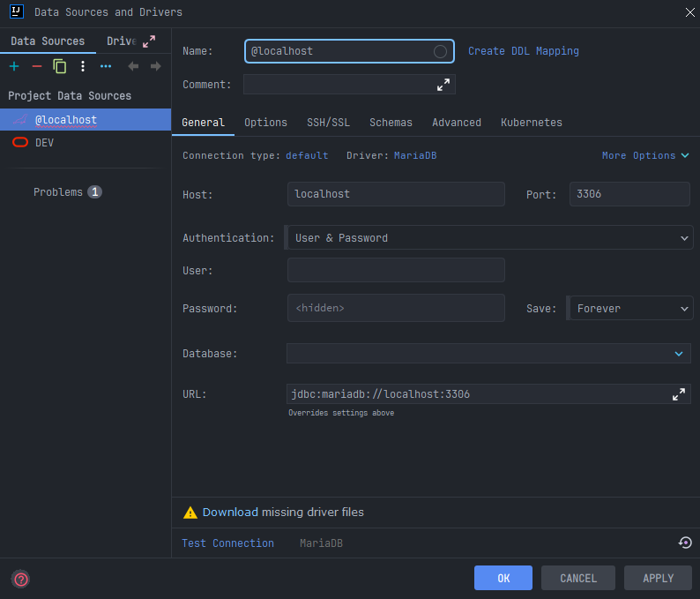Switch to the Drivers tab
The height and width of the screenshot is (599, 700).
[122, 41]
